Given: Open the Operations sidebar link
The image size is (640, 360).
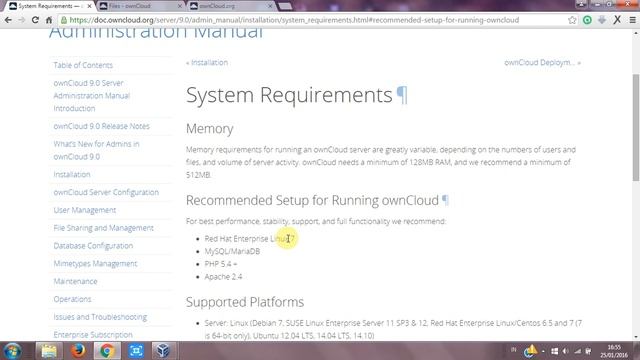Looking at the screenshot, I should (72, 299).
